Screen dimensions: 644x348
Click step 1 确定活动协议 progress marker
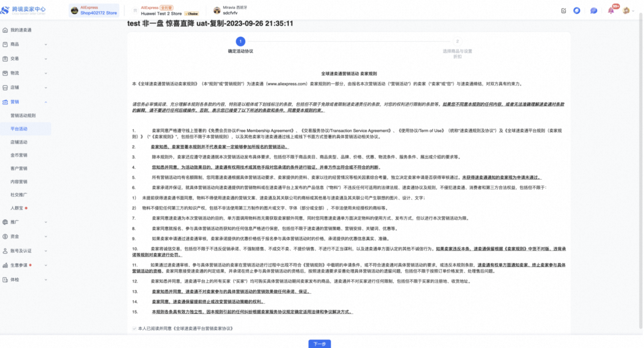pyautogui.click(x=240, y=41)
